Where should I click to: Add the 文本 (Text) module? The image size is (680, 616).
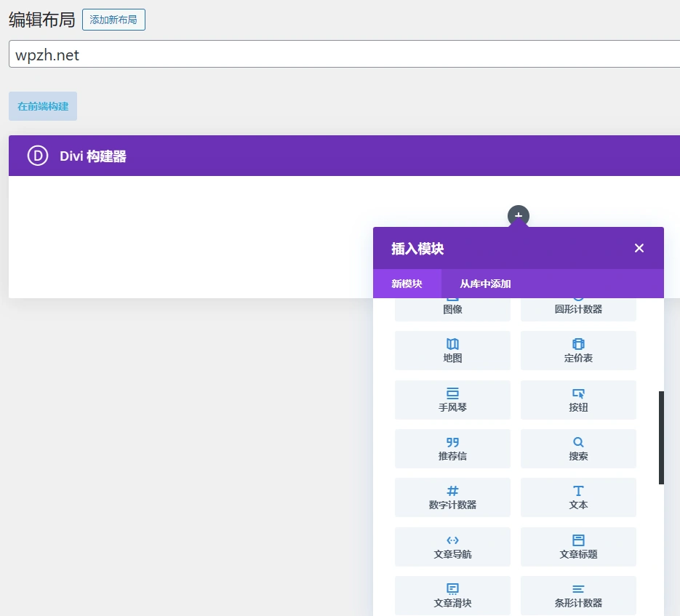[x=577, y=497]
